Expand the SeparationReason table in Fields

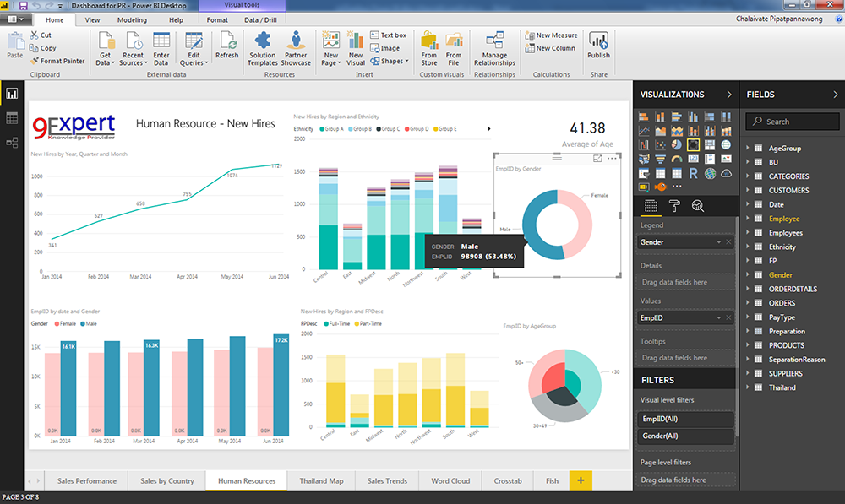click(748, 359)
